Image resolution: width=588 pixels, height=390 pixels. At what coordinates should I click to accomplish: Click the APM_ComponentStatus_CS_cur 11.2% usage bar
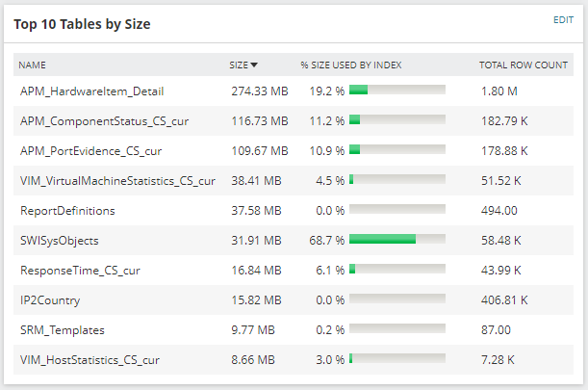tap(396, 120)
